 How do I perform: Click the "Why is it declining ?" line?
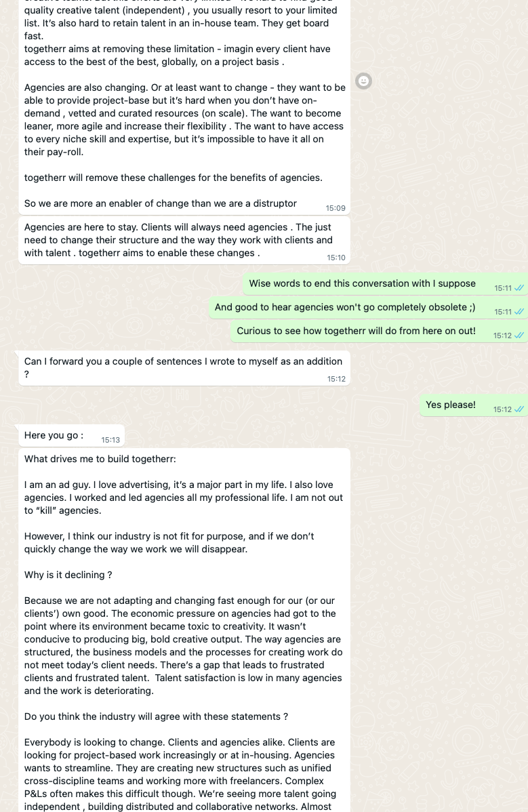coord(68,575)
